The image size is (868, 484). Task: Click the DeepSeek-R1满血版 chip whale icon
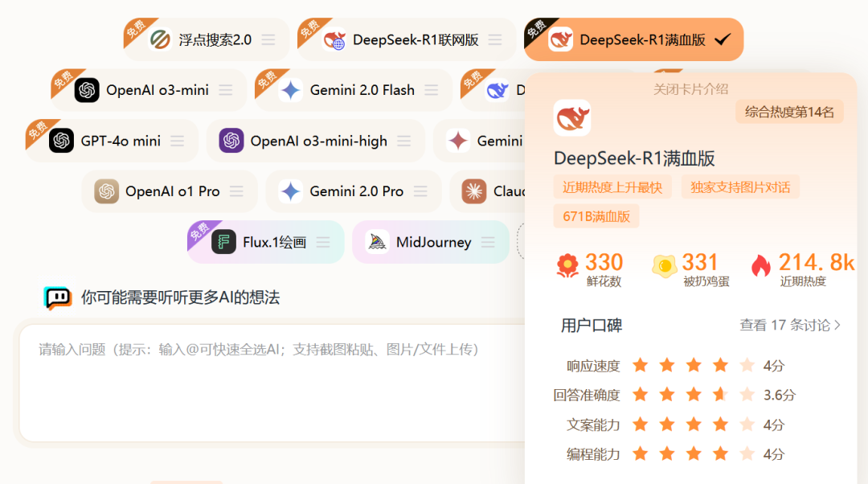tap(560, 40)
